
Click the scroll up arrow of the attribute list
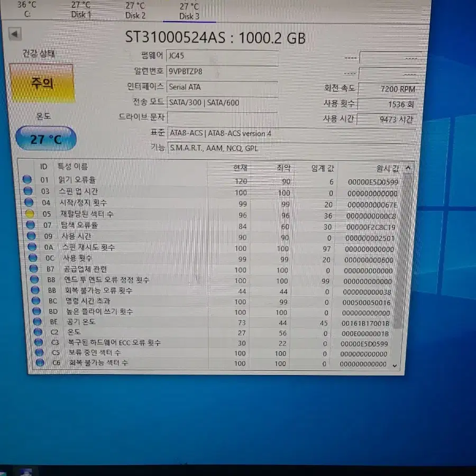pyautogui.click(x=408, y=168)
